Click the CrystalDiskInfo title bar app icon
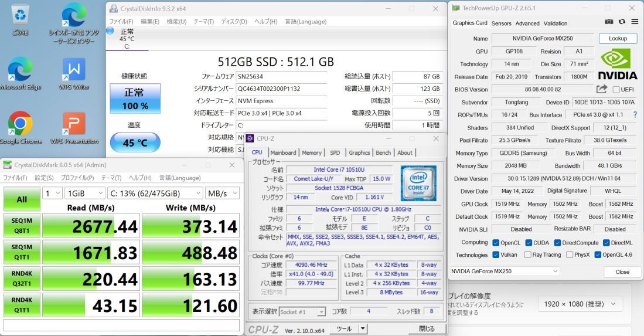The height and width of the screenshot is (336, 644). point(113,8)
